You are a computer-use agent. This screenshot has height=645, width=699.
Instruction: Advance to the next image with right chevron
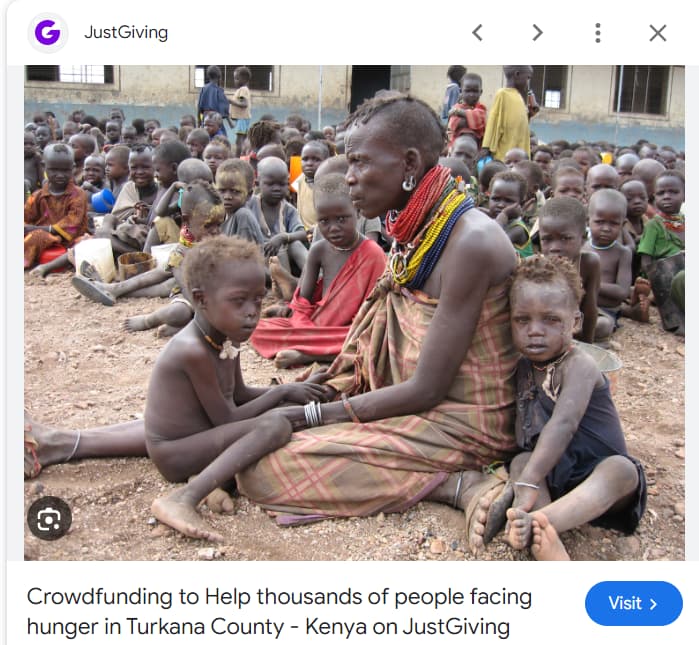click(x=538, y=33)
